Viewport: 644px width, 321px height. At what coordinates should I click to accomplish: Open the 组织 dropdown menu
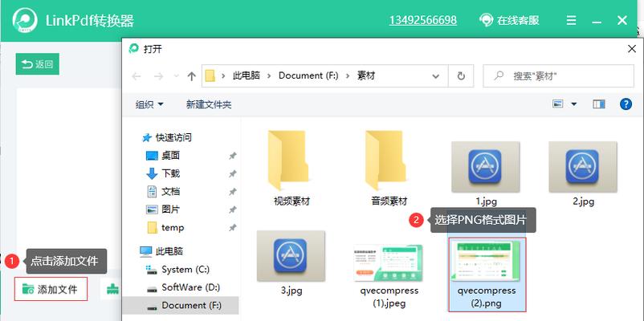tap(149, 104)
